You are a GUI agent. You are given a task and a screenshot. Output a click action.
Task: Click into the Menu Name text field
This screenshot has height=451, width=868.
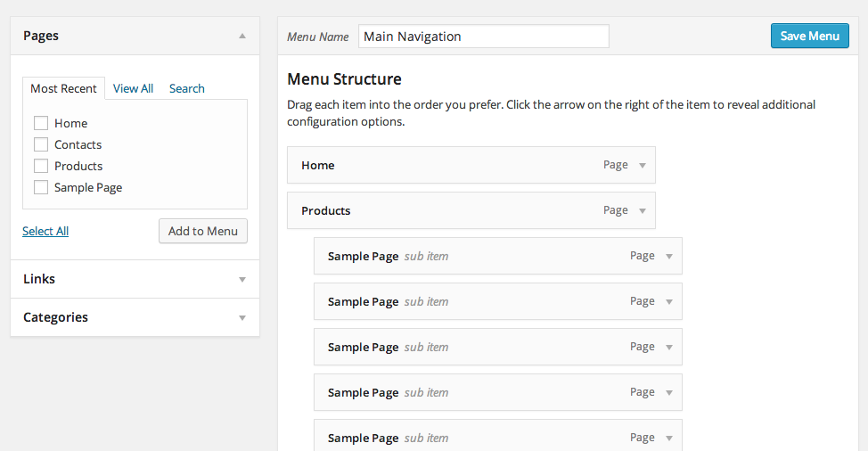(x=483, y=37)
